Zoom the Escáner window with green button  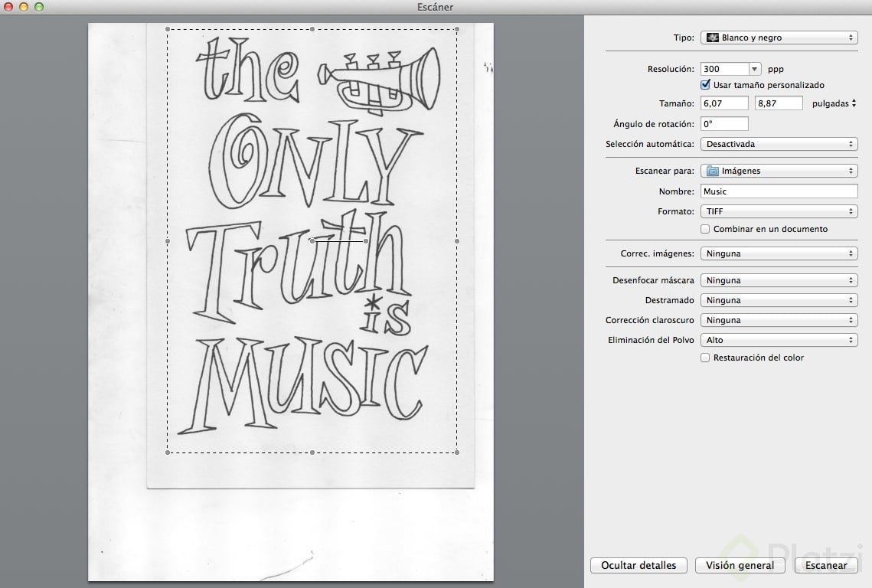point(39,7)
